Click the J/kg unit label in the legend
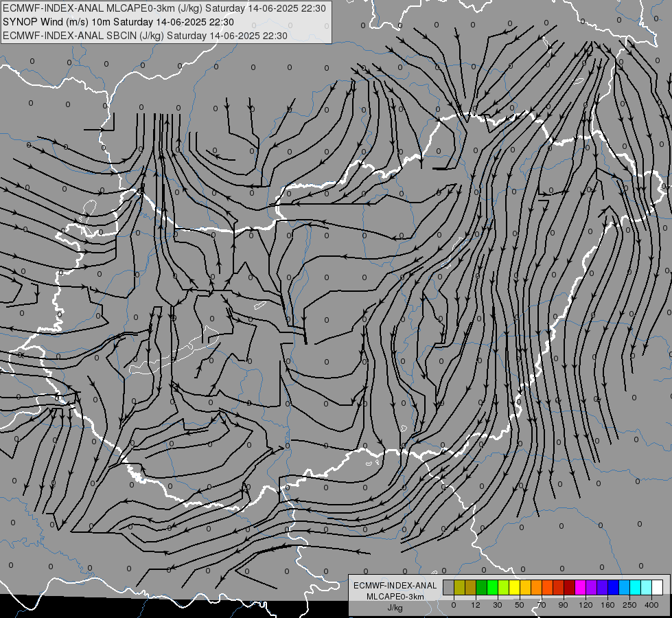Screen dimensions: 672x618 coord(395,608)
